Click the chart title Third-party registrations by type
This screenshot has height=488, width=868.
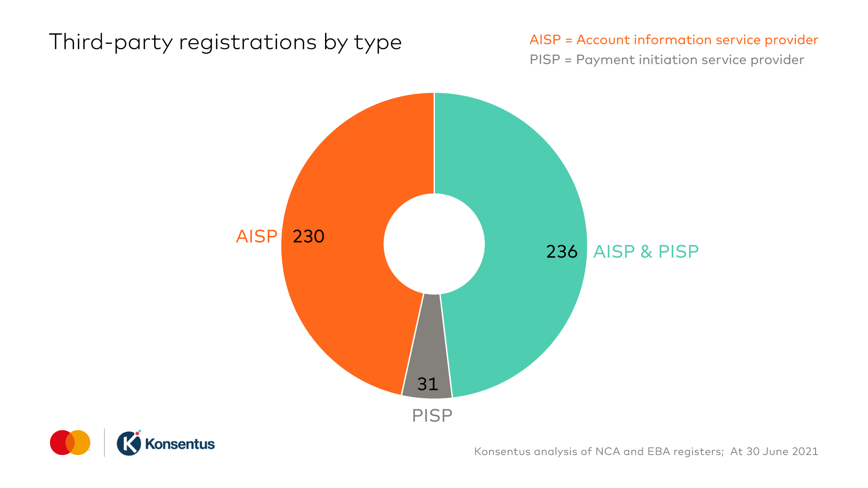coord(225,42)
